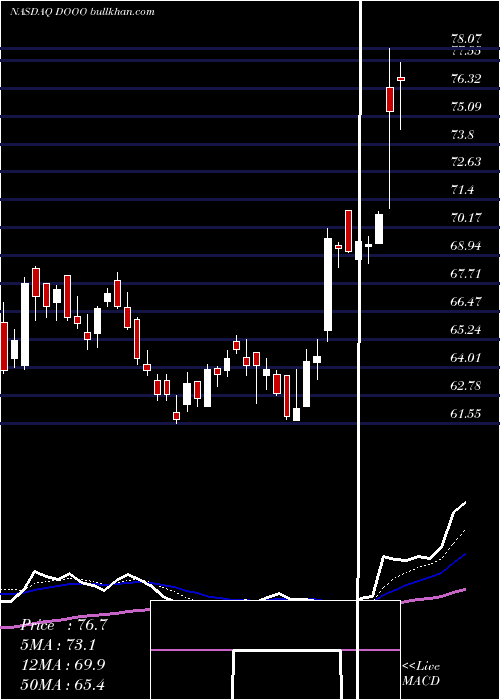The image size is (500, 700).
Task: Click the 73.8 price axis label
Action: click(462, 134)
